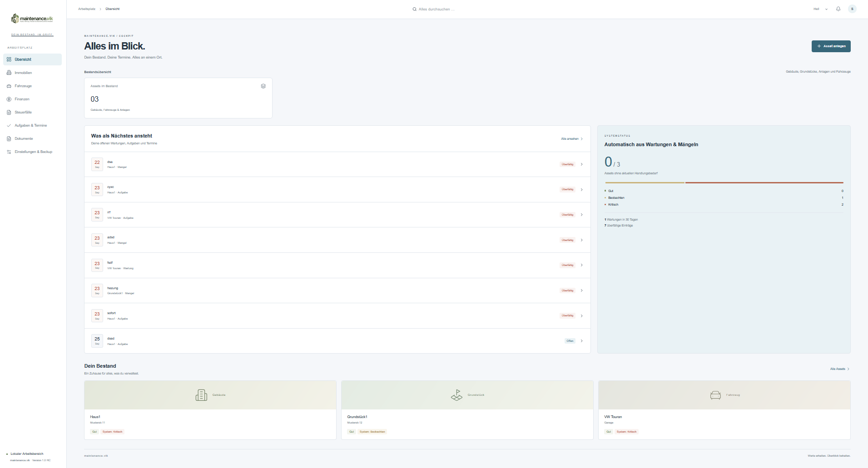
Task: Click the 'Haus1' asset card title
Action: click(x=95, y=417)
